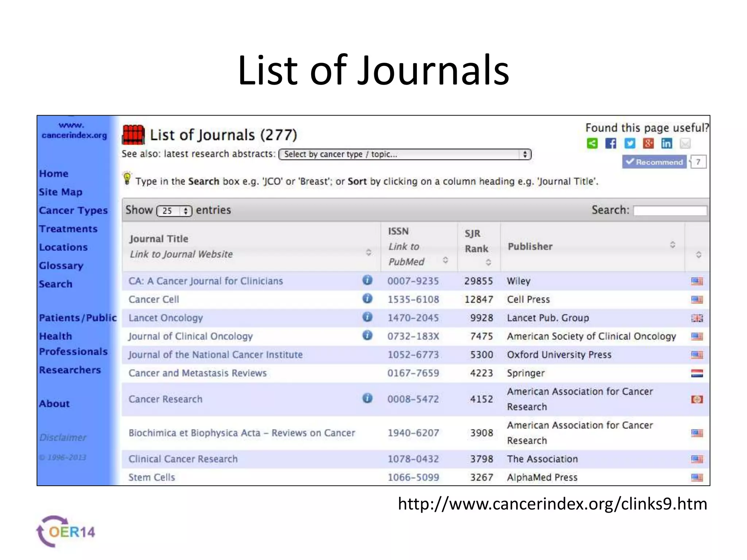The image size is (747, 560).
Task: Click the red journals book icon
Action: coord(133,135)
